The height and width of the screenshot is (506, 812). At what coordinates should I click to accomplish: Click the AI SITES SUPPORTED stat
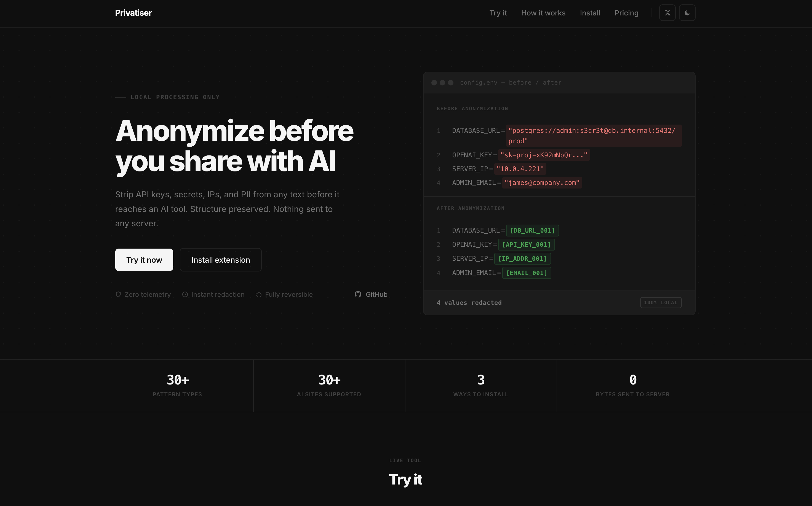(x=329, y=386)
